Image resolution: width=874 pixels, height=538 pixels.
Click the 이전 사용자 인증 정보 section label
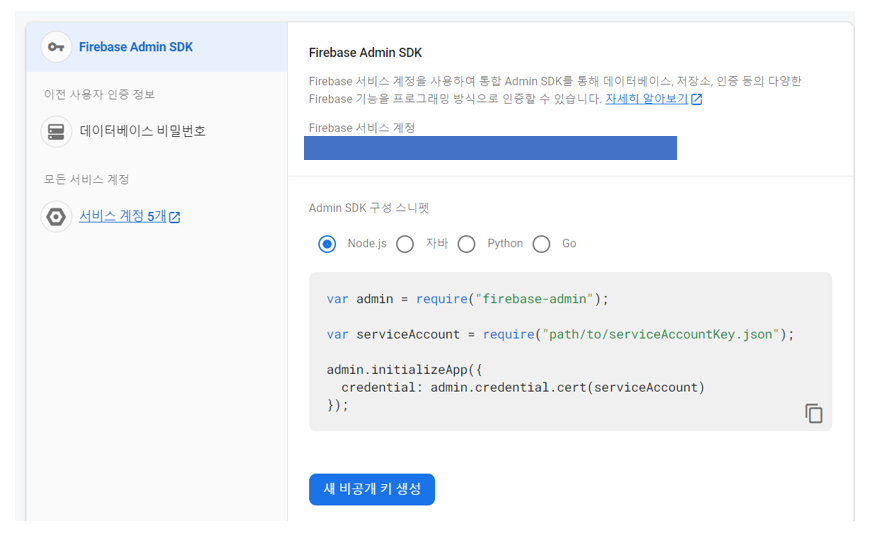click(x=99, y=94)
